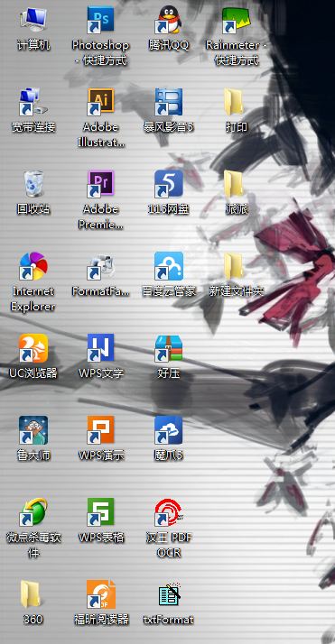Select the Internet Explorer shortcut
Screen dimensions: 335x644
pyautogui.click(x=33, y=266)
